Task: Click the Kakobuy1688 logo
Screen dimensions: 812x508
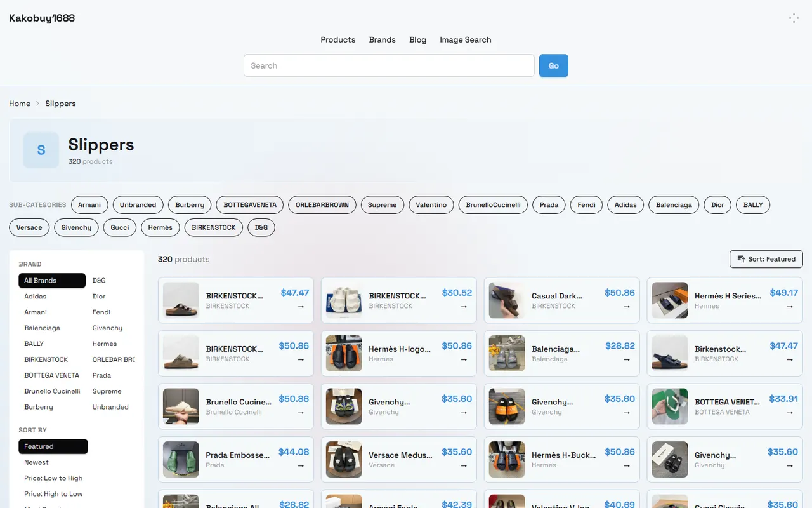Action: pos(42,18)
